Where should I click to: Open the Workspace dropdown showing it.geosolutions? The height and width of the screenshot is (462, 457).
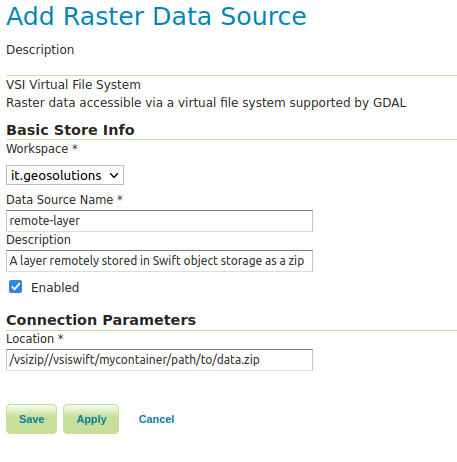(65, 175)
